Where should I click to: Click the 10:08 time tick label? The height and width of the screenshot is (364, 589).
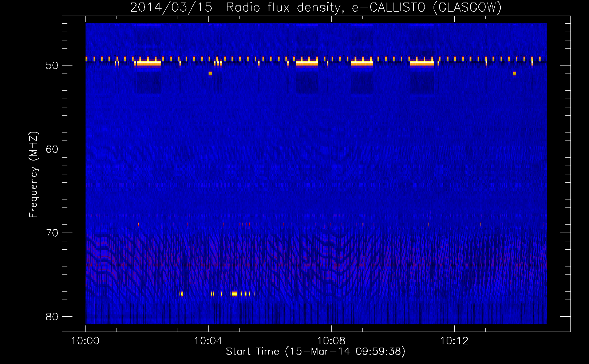pyautogui.click(x=331, y=341)
